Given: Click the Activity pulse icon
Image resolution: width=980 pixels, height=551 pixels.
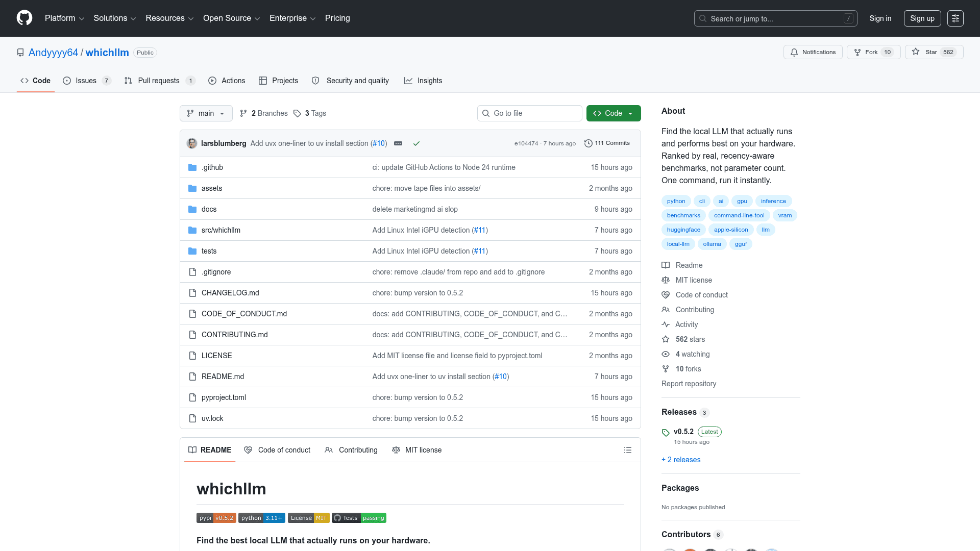Looking at the screenshot, I should click(x=666, y=324).
